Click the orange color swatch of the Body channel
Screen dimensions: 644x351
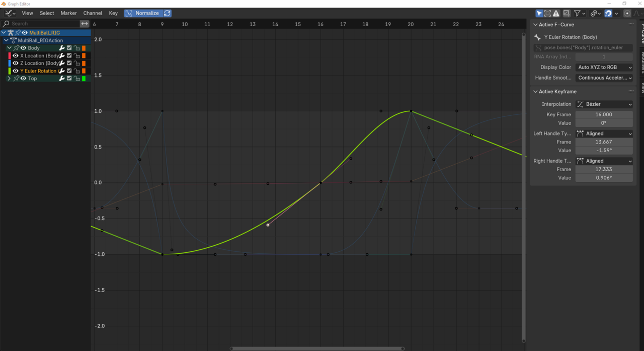pos(84,47)
